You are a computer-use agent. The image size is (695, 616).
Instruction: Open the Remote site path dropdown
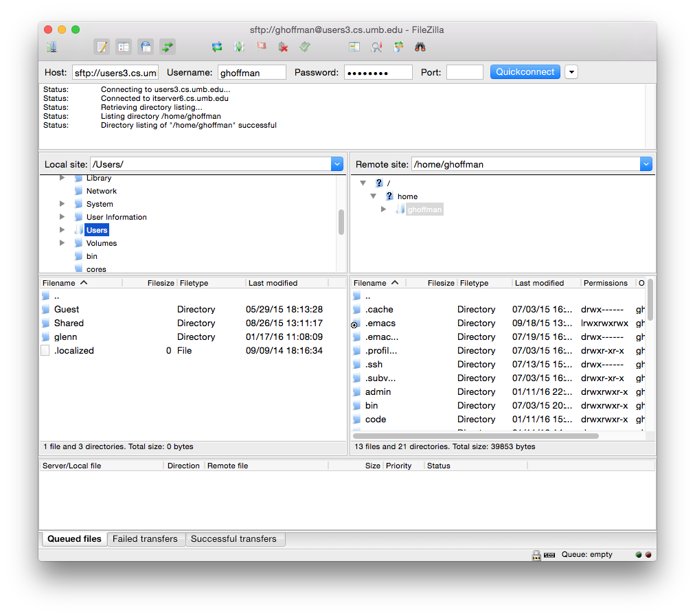tap(646, 164)
